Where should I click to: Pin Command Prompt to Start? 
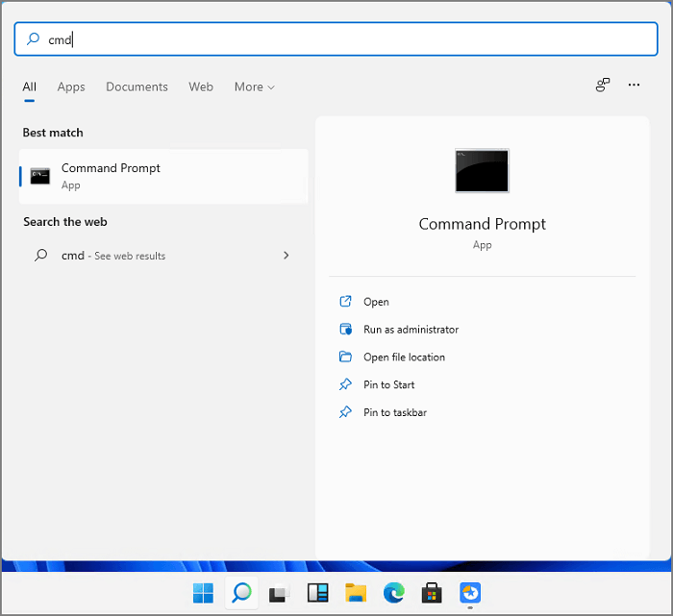coord(388,384)
